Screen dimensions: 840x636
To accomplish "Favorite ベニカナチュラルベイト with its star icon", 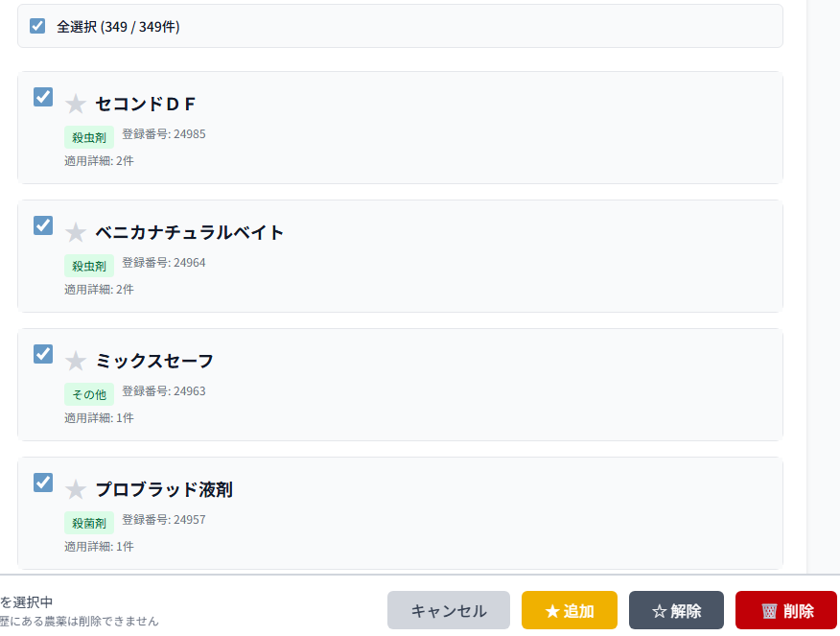I will (x=76, y=232).
